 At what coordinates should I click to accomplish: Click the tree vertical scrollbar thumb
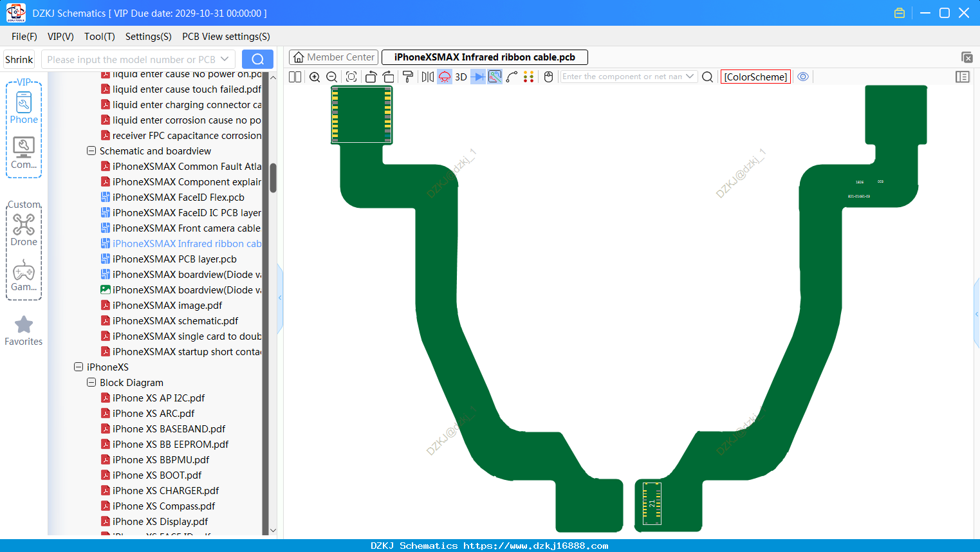pos(273,178)
